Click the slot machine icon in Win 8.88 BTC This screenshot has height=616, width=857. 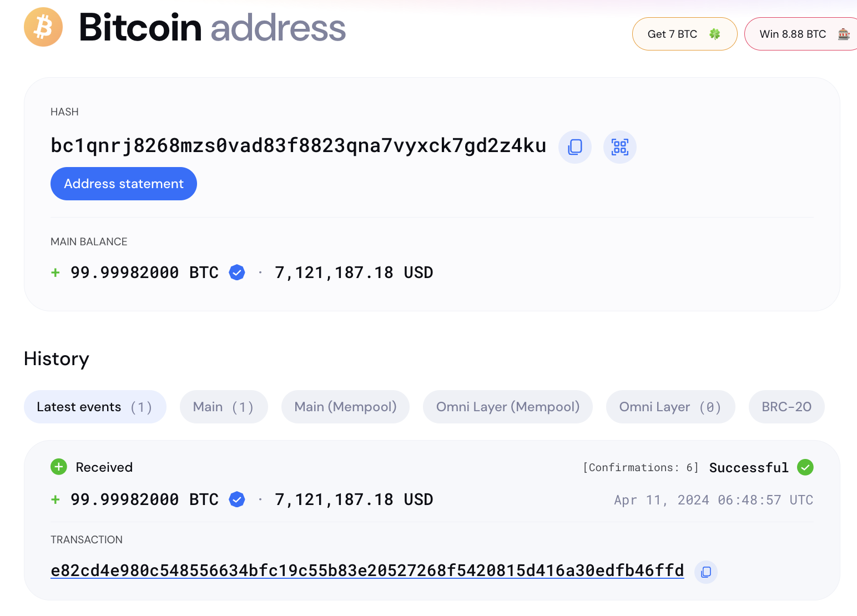tap(843, 34)
